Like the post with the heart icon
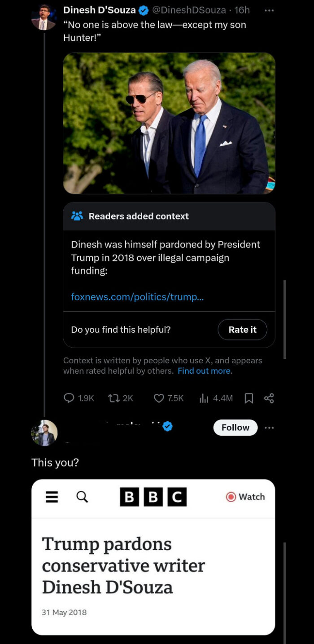This screenshot has width=314, height=644. [x=159, y=398]
